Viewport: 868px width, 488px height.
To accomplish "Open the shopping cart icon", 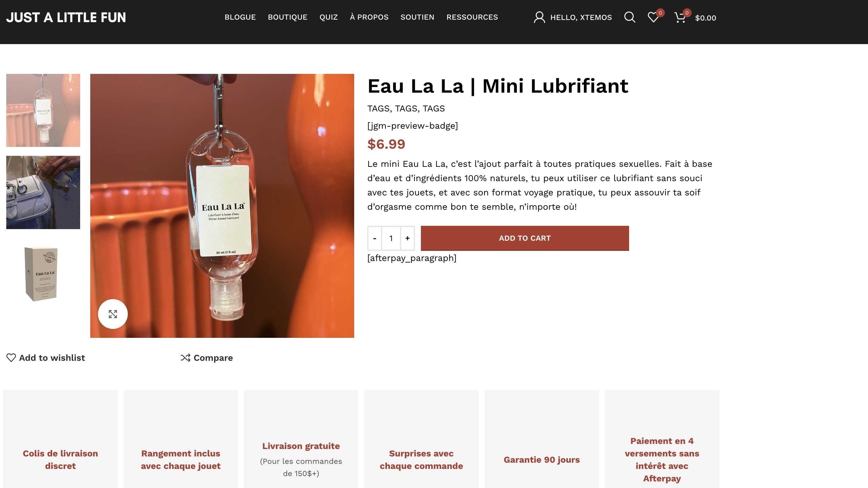I will tap(680, 17).
